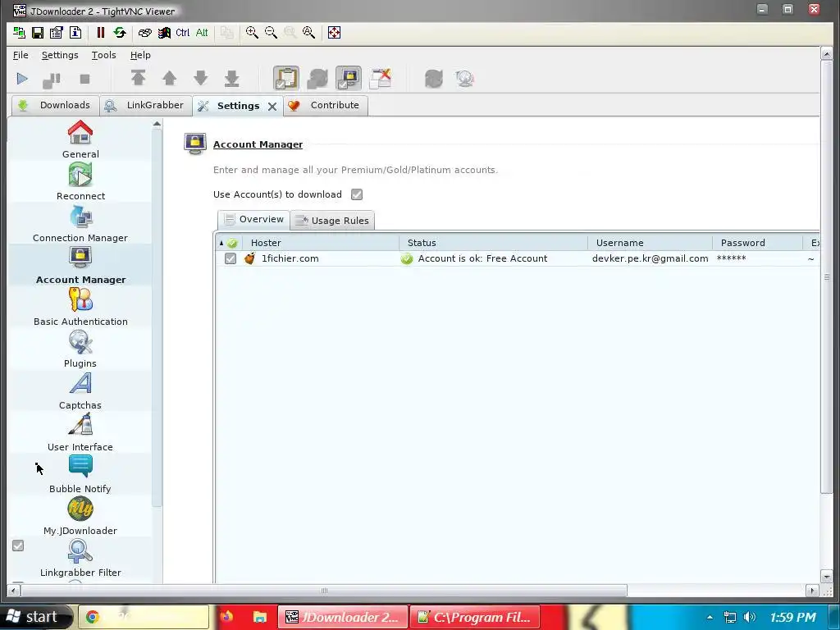Toggle the Ctrl key button in TightVNC
Viewport: 840px width, 630px height.
[183, 33]
